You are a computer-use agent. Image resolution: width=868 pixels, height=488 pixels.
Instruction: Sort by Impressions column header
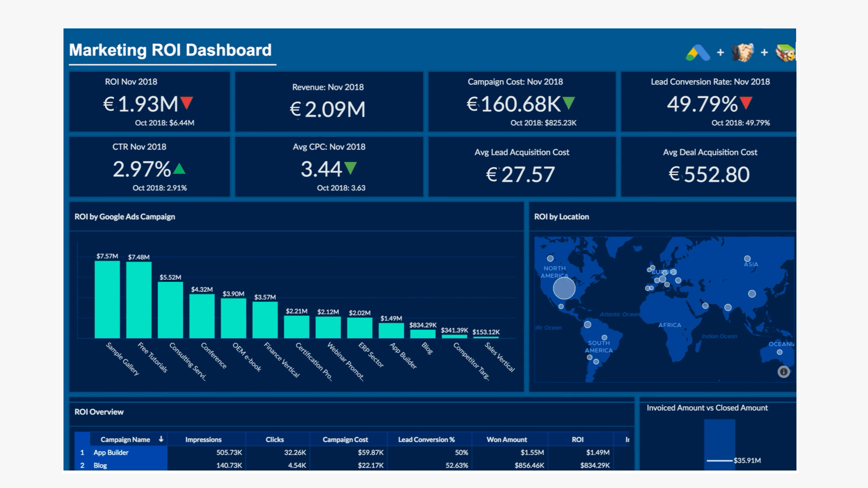pos(203,440)
